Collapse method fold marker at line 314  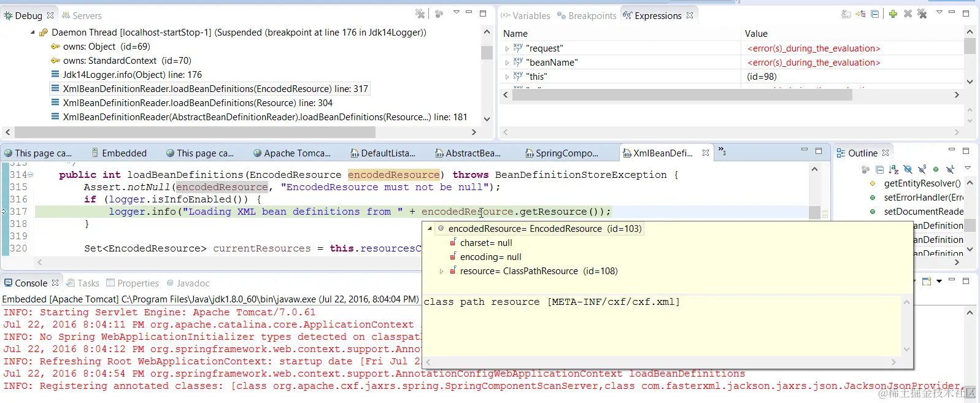(x=31, y=175)
